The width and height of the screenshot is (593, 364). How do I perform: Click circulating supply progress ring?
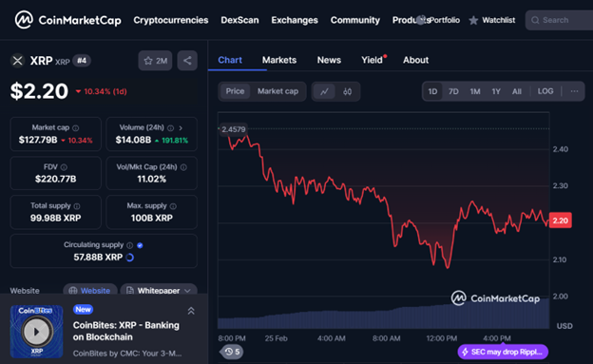point(129,258)
